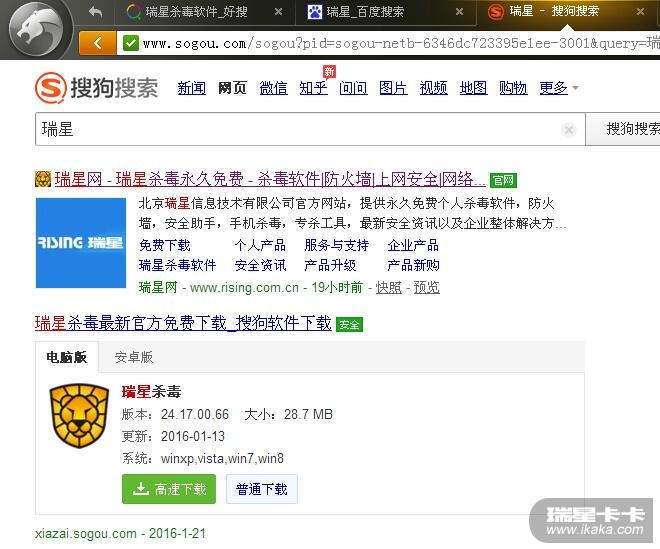The width and height of the screenshot is (660, 549).
Task: Go back with the orange back arrow
Action: coord(98,43)
